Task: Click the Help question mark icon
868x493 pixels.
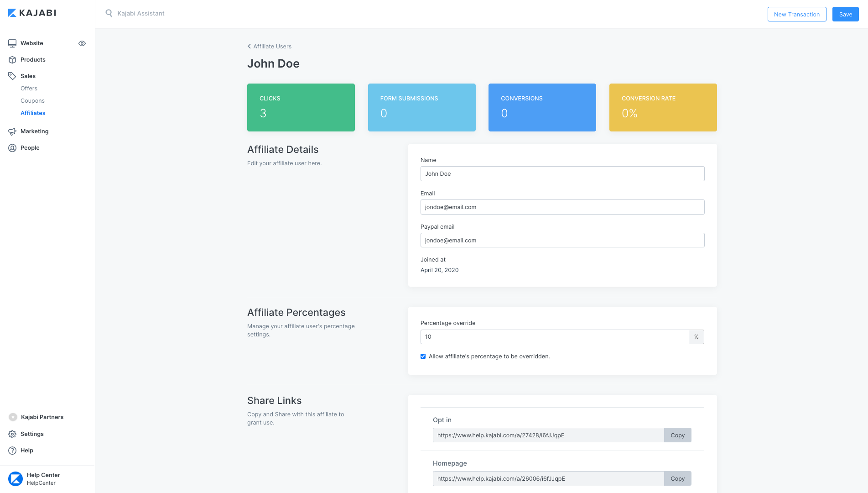Action: (x=12, y=451)
